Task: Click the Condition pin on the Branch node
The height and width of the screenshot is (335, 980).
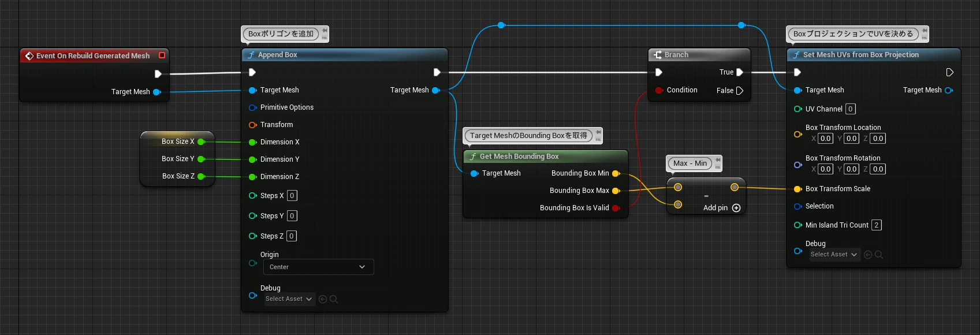Action: [x=659, y=90]
